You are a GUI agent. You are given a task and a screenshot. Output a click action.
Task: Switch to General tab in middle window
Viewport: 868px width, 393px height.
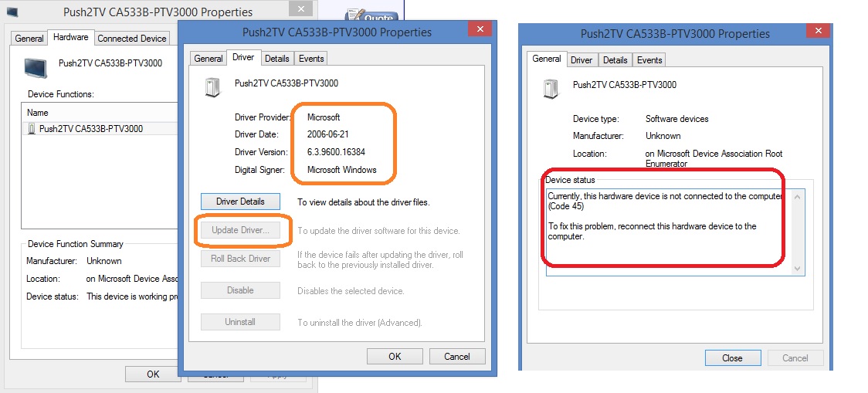[x=209, y=58]
